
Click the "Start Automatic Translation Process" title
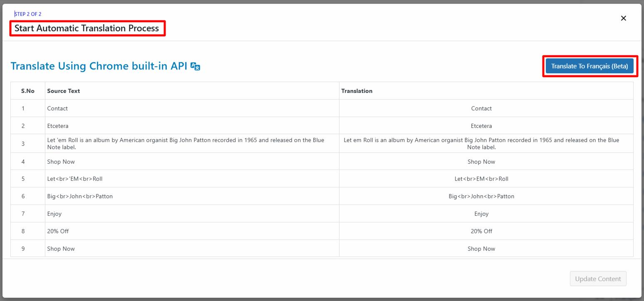tap(87, 28)
